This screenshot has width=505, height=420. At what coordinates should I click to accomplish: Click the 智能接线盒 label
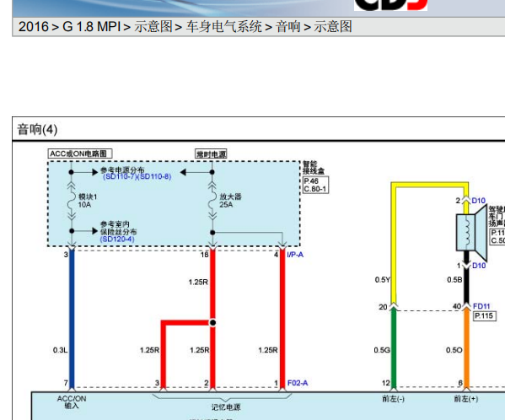coord(313,168)
